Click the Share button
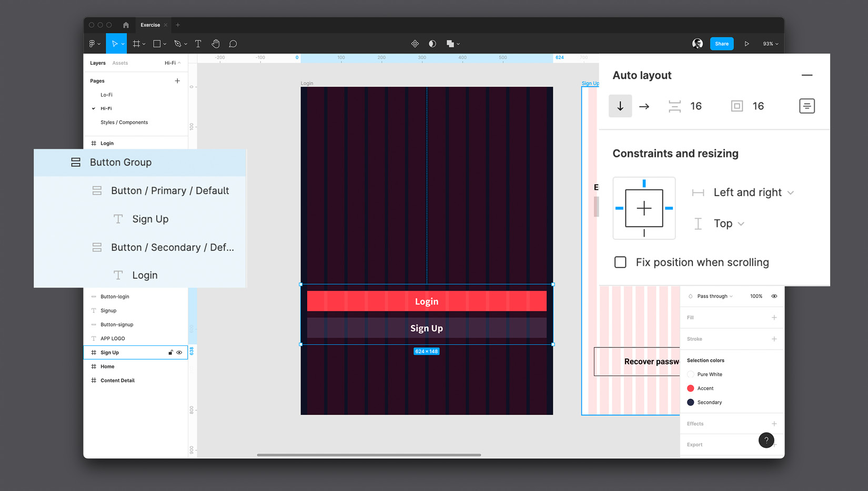868x491 pixels. point(722,44)
